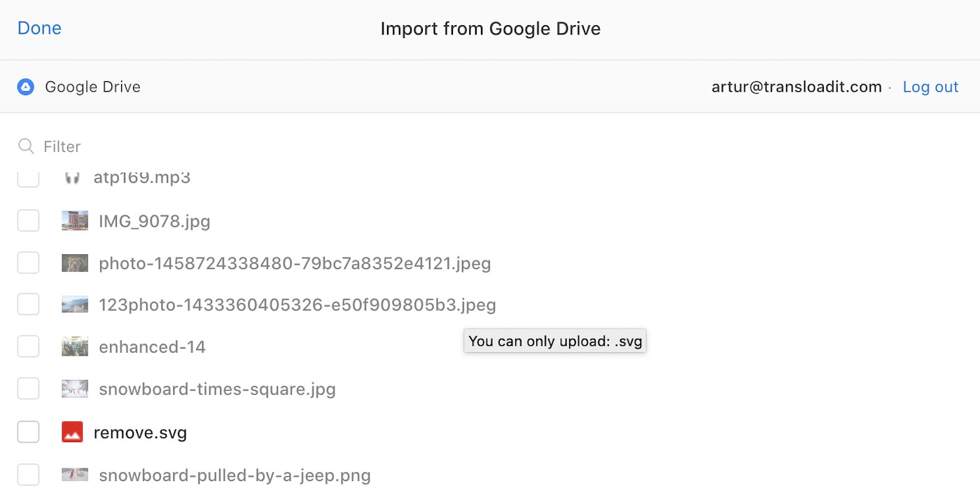Log out of the Google Drive account
This screenshot has width=980, height=495.
click(x=930, y=87)
